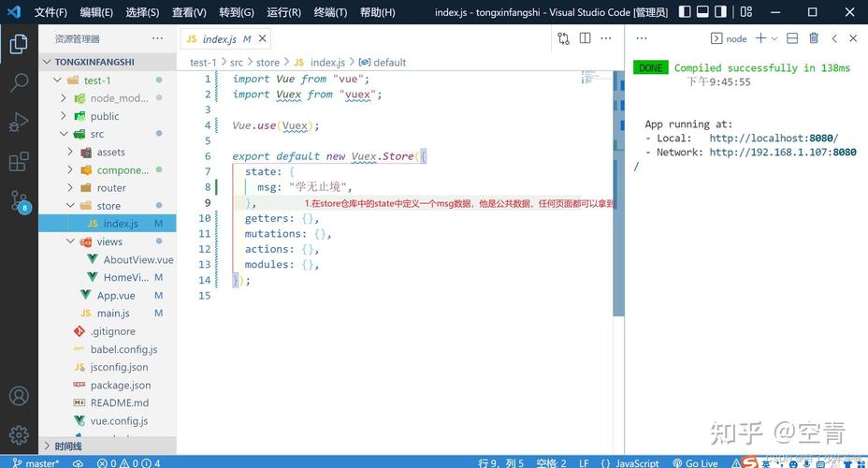The width and height of the screenshot is (868, 468).
Task: Close the terminal panel
Action: coord(853,38)
